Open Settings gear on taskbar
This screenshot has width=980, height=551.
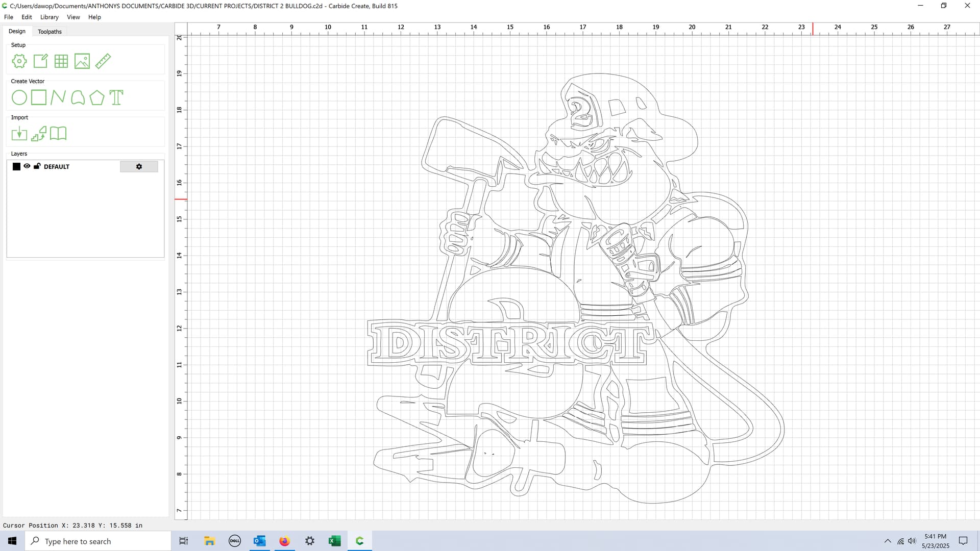click(x=310, y=541)
